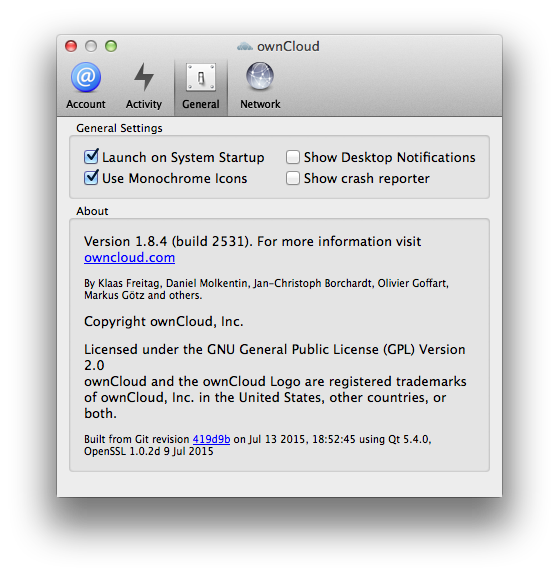The height and width of the screenshot is (576, 559).
Task: Visit the owncloud.com link
Action: pyautogui.click(x=129, y=258)
